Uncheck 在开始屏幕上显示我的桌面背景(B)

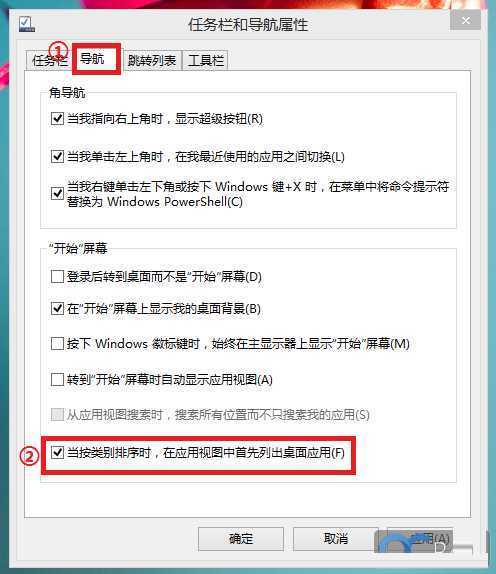[57, 309]
